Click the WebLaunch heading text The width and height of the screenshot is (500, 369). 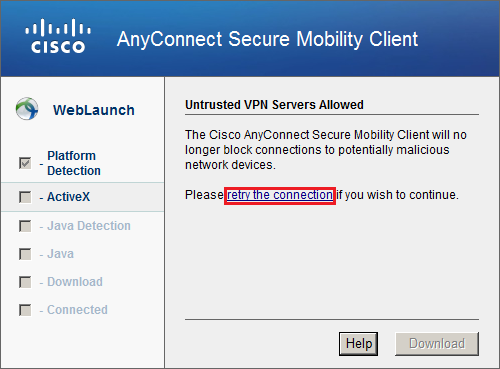tap(94, 110)
